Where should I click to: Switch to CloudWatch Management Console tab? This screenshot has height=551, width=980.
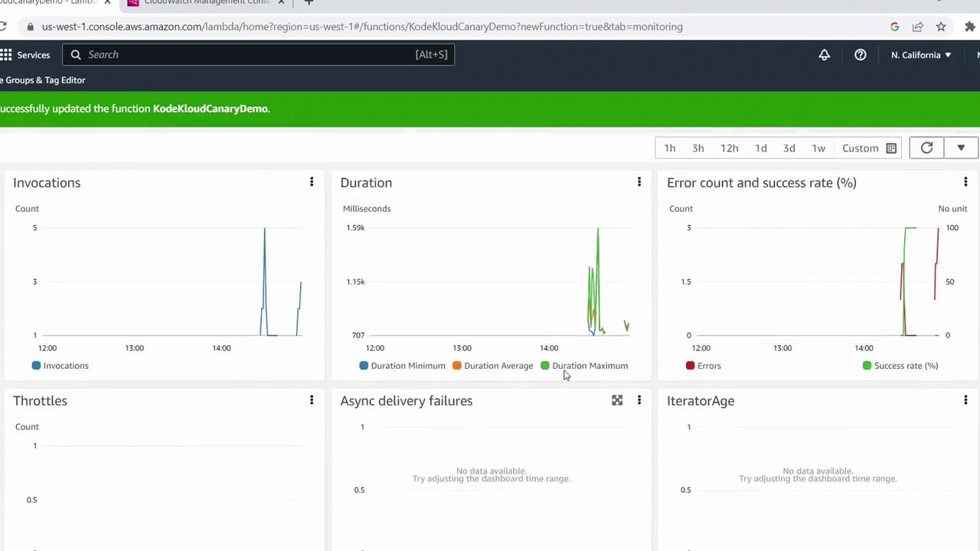207,2
